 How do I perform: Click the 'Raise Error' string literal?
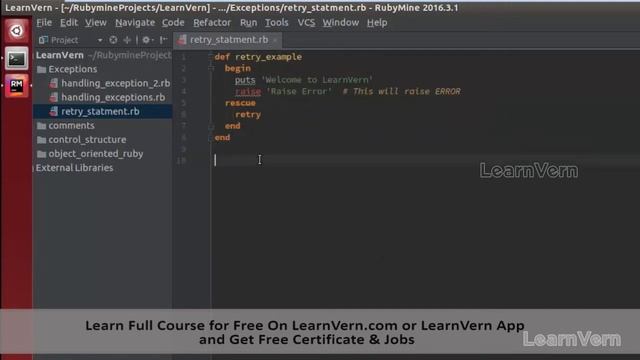coord(299,91)
